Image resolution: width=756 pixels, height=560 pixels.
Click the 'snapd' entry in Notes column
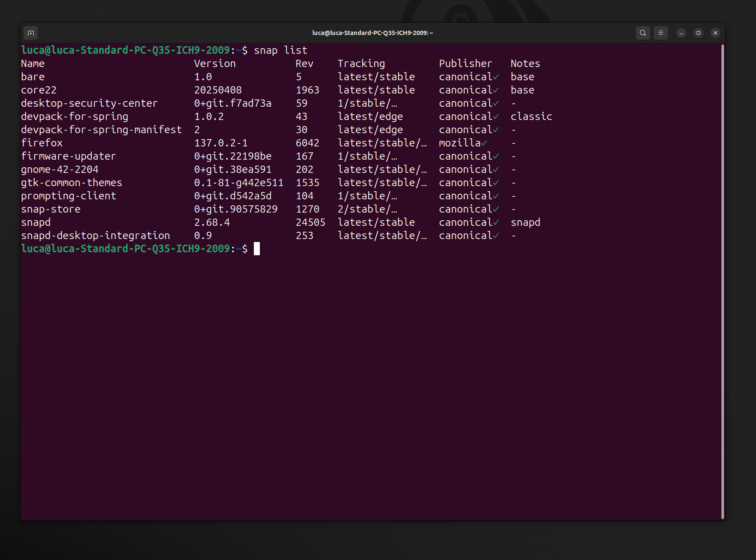526,222
